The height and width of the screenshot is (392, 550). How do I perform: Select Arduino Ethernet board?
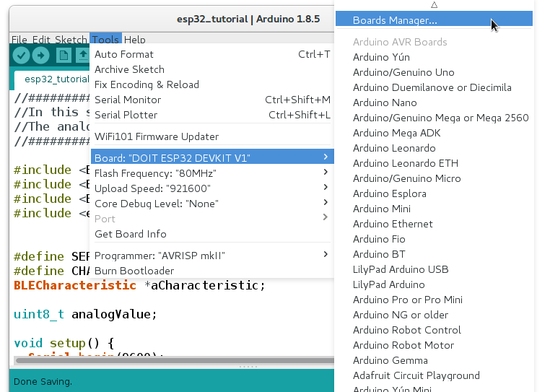[x=434, y=224]
